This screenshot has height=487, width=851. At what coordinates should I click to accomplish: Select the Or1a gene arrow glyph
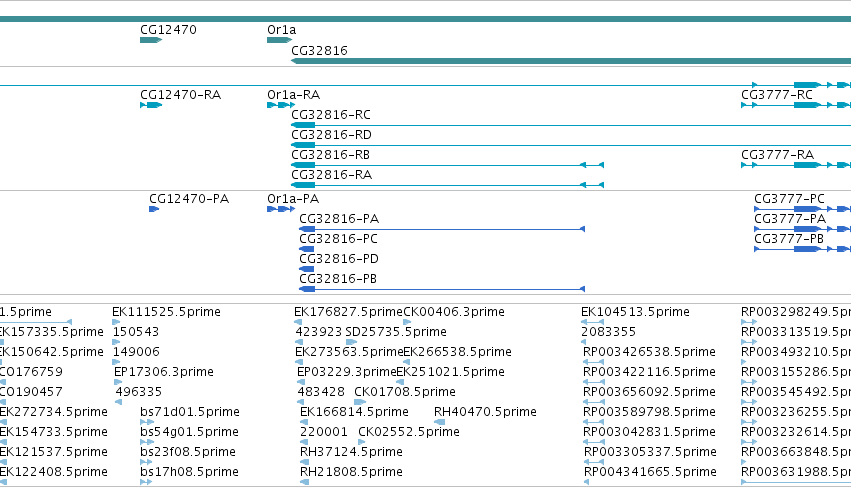280,40
